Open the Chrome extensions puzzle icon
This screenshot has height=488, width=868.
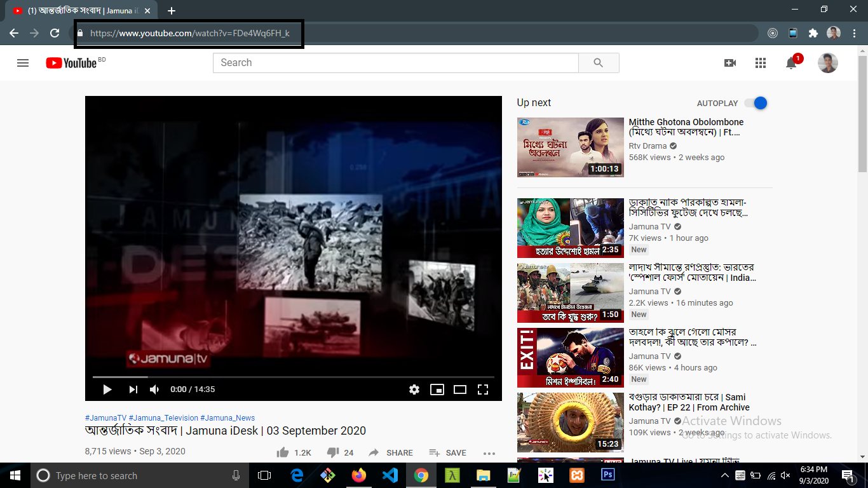[813, 33]
